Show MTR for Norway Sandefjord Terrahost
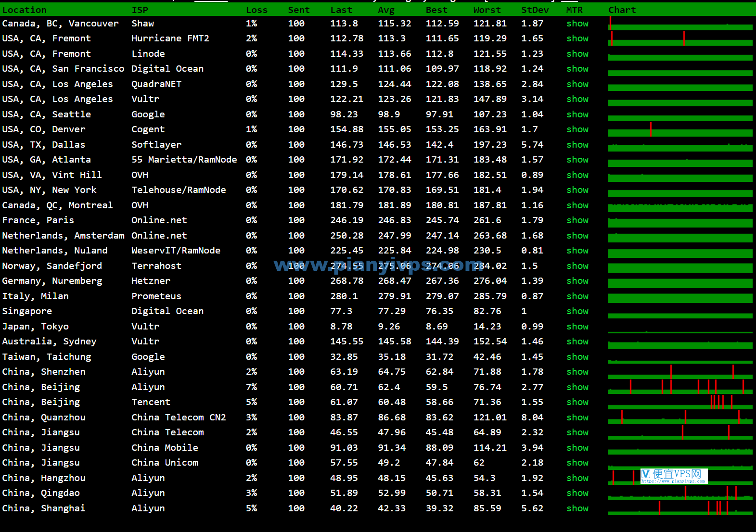The width and height of the screenshot is (756, 532). pos(577,266)
